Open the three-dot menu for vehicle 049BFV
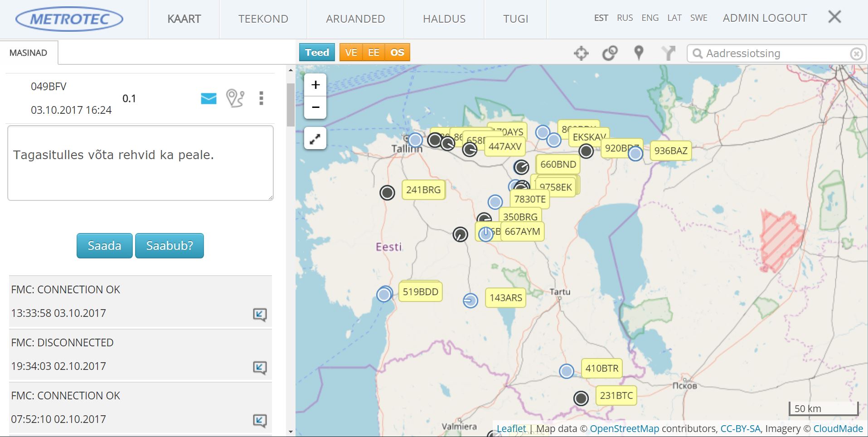 [261, 98]
